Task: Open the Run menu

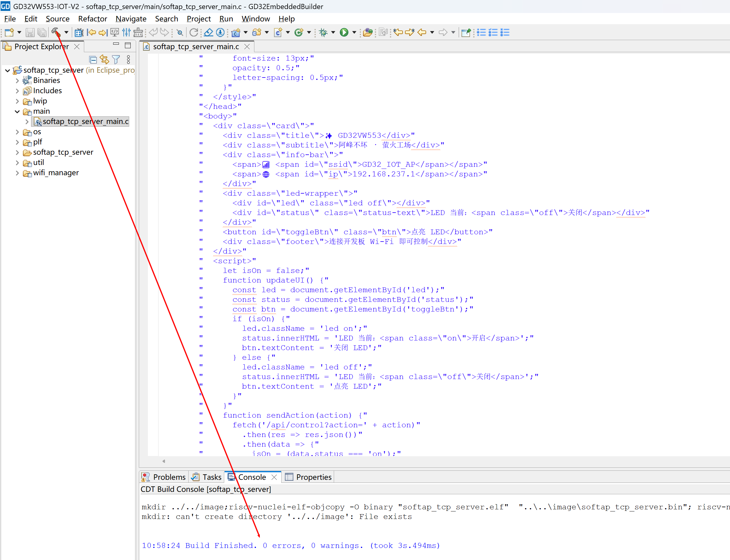Action: click(x=226, y=19)
